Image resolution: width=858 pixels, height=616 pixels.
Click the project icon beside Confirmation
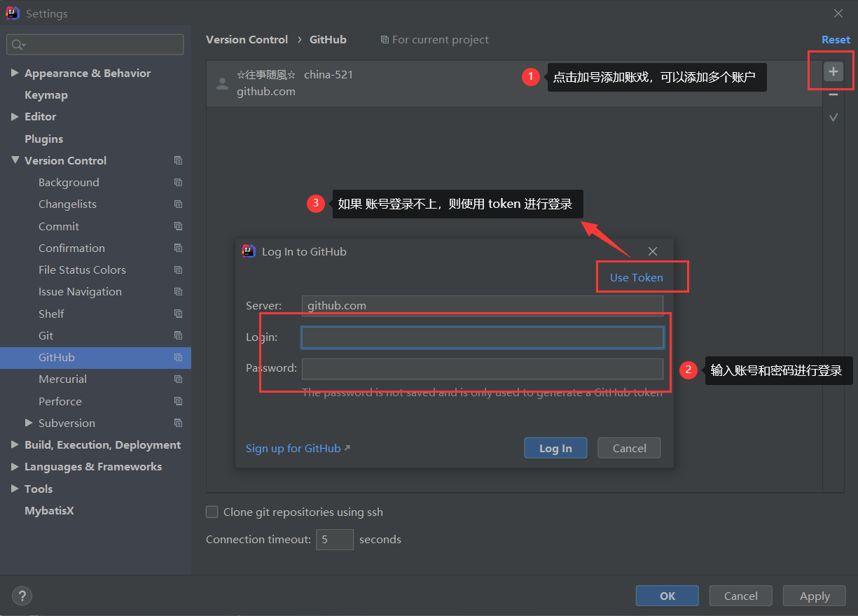pyautogui.click(x=179, y=248)
